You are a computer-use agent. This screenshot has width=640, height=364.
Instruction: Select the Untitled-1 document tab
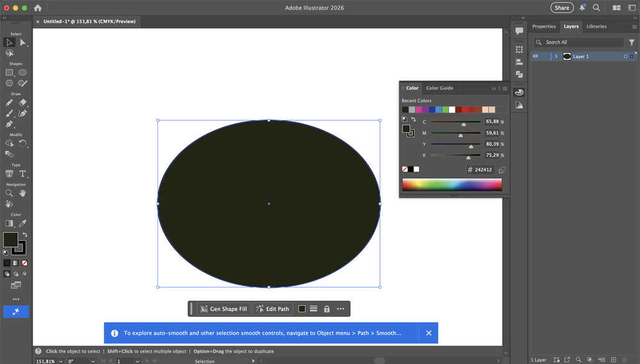click(x=90, y=22)
